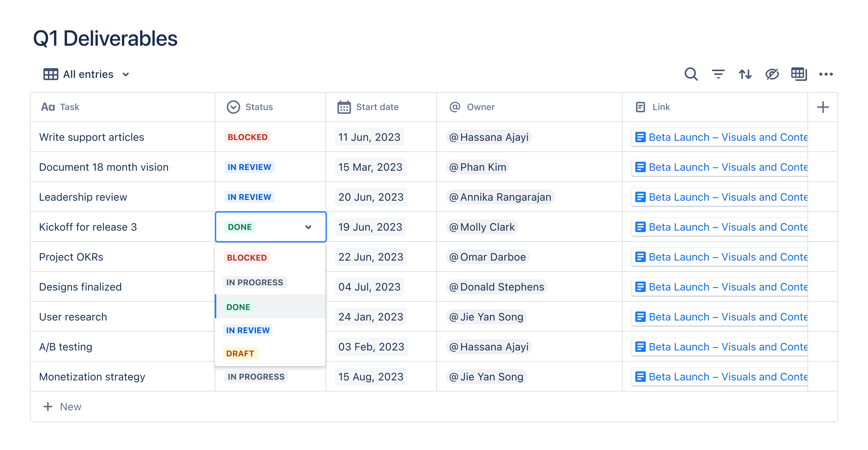Viewport: 868px width, 450px height.
Task: Expand the All entries view dropdown
Action: (x=126, y=75)
